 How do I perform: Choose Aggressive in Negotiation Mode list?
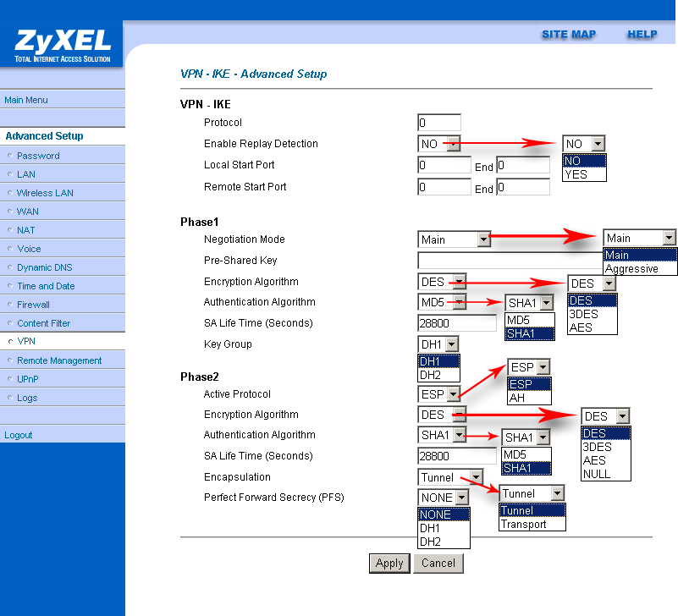640,269
